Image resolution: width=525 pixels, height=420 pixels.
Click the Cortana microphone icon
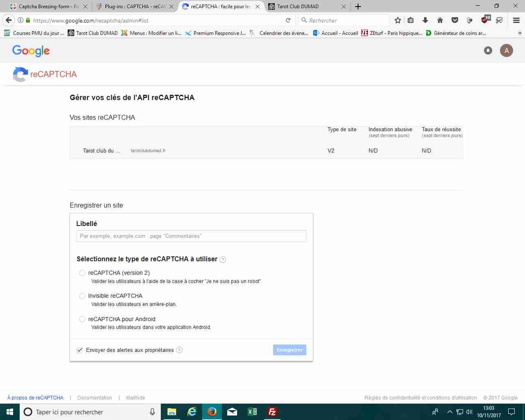[152, 412]
